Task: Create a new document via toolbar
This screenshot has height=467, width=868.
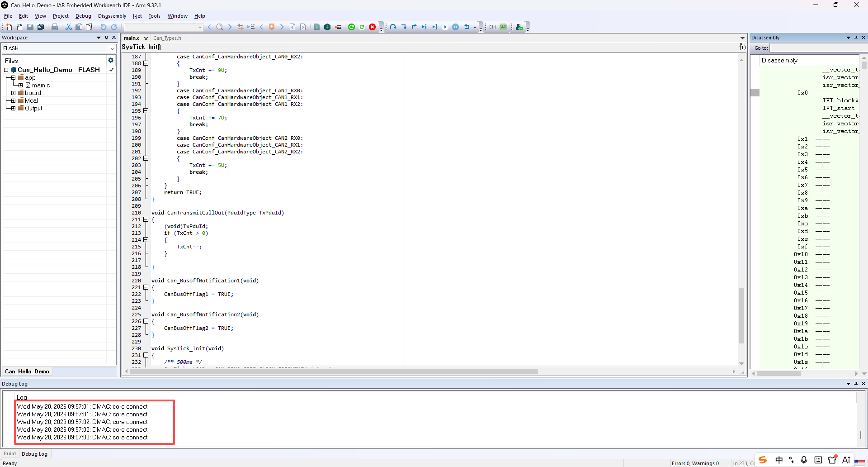Action: [9, 27]
